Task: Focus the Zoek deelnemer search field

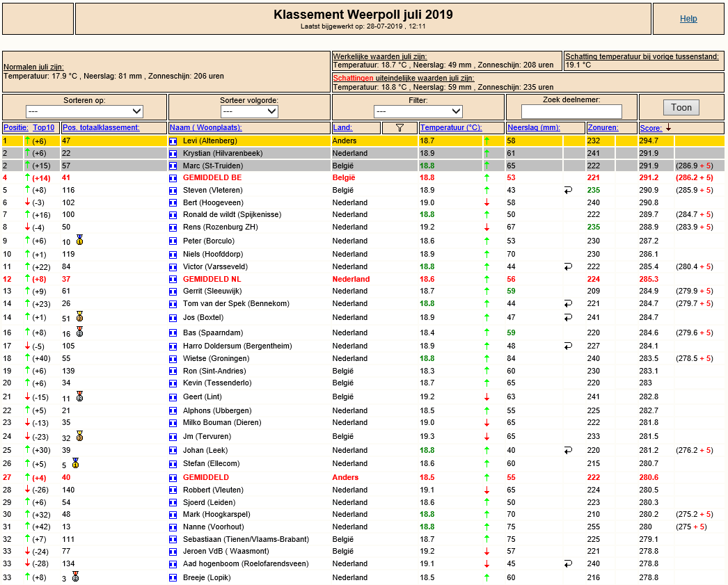Action: point(571,111)
